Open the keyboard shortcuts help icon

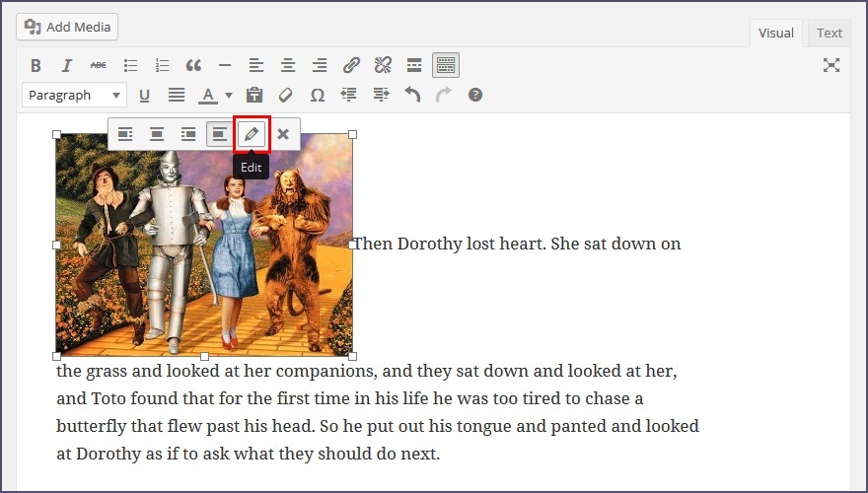coord(475,96)
